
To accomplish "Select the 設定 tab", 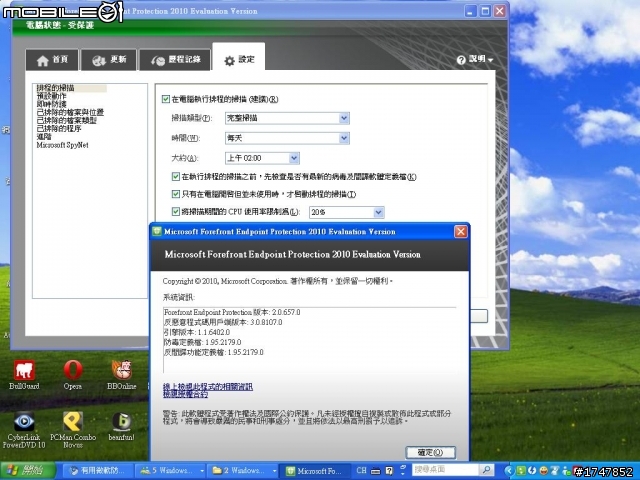I will click(x=239, y=57).
